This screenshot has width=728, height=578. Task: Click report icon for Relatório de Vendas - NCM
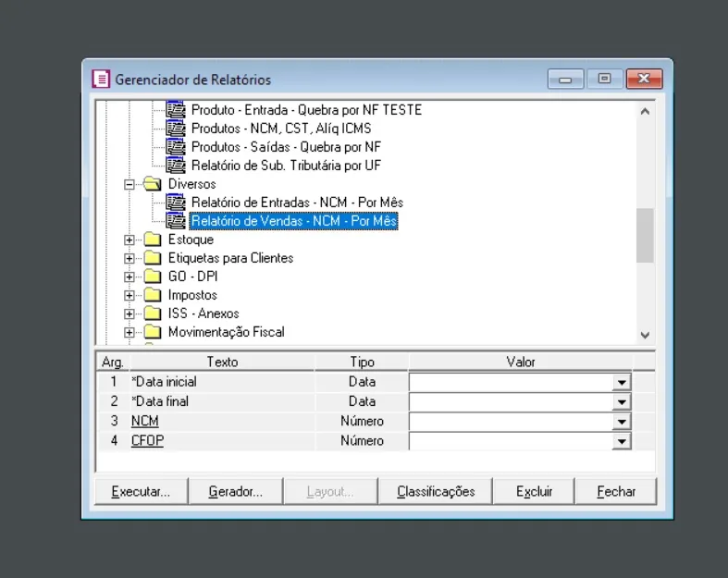(176, 221)
